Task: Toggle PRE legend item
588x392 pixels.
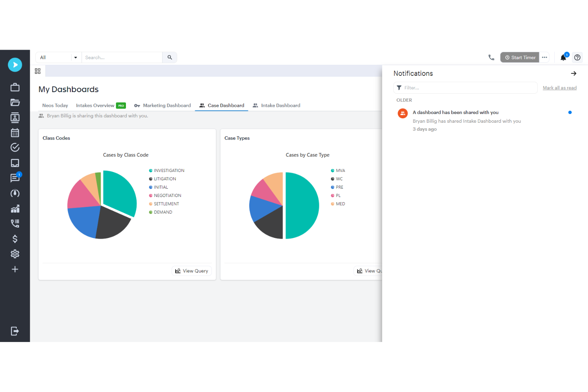Action: [x=337, y=187]
